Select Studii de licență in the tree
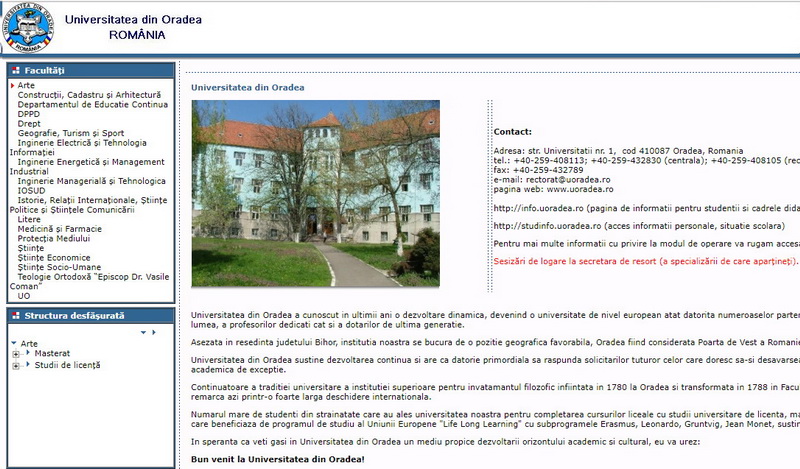Image resolution: width=800 pixels, height=469 pixels. click(x=67, y=365)
